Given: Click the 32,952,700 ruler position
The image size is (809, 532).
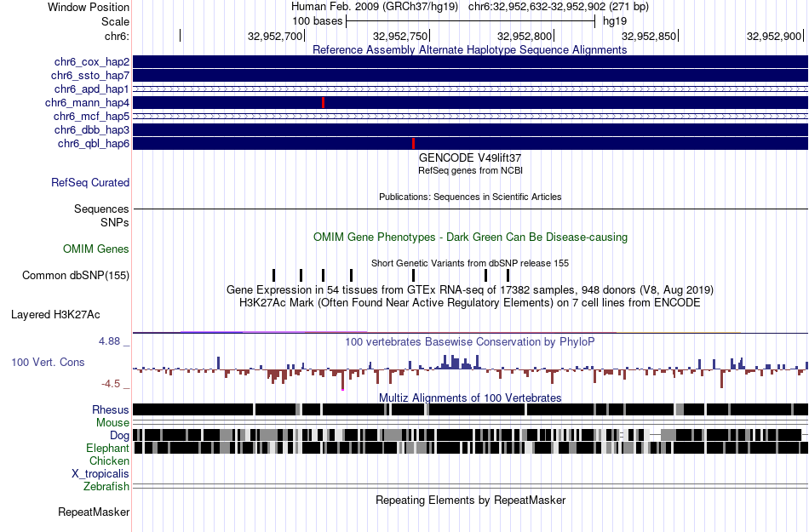Looking at the screenshot, I should (x=275, y=36).
